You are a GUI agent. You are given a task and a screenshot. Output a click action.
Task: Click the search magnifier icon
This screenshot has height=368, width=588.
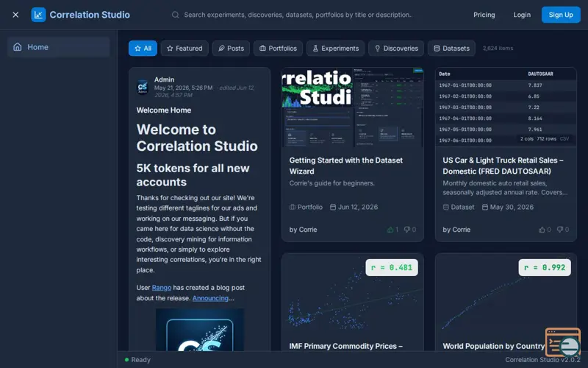click(175, 15)
